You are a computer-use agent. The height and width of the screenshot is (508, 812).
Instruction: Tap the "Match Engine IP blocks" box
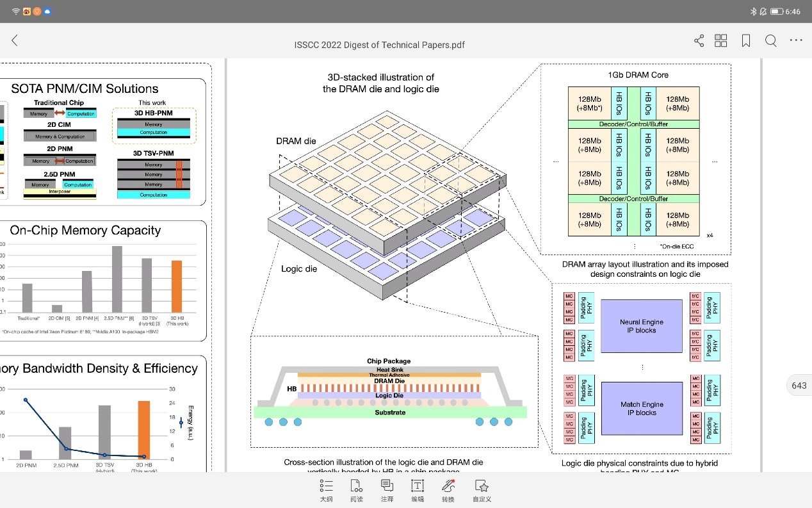642,409
